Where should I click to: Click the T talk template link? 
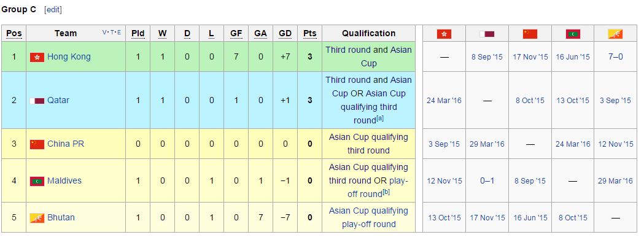coord(112,32)
